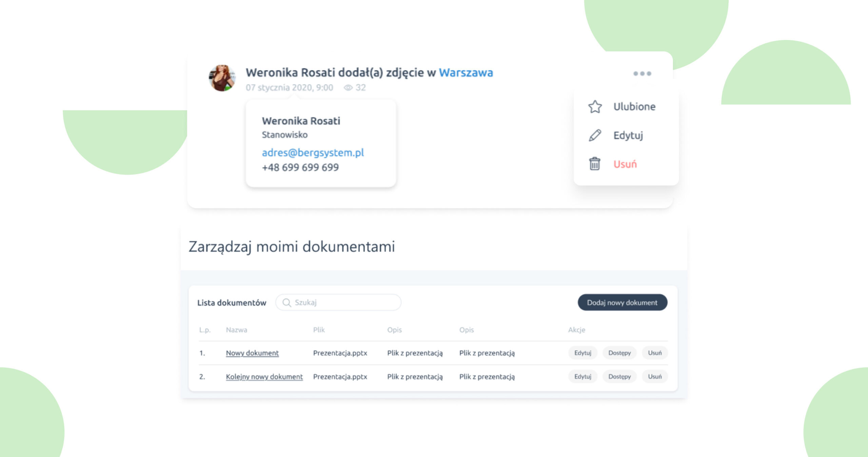Screen dimensions: 868x457
Task: Follow the Warszawa location link
Action: [x=466, y=73]
